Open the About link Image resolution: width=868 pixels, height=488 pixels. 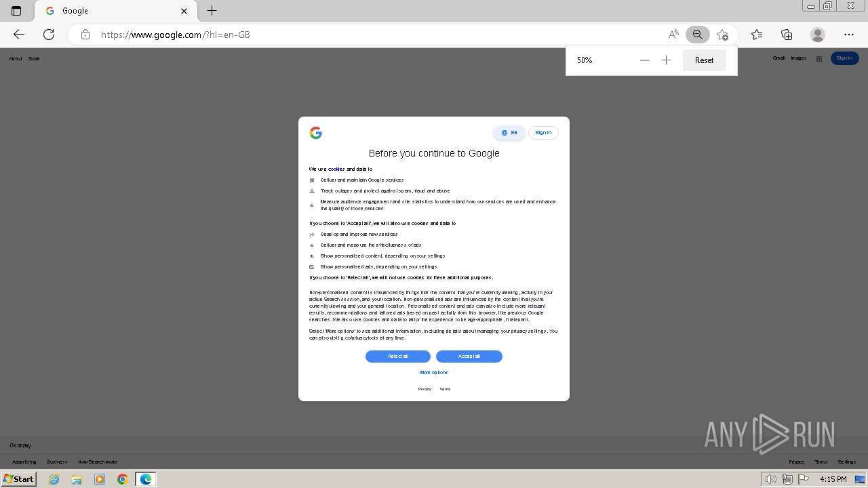tap(16, 58)
